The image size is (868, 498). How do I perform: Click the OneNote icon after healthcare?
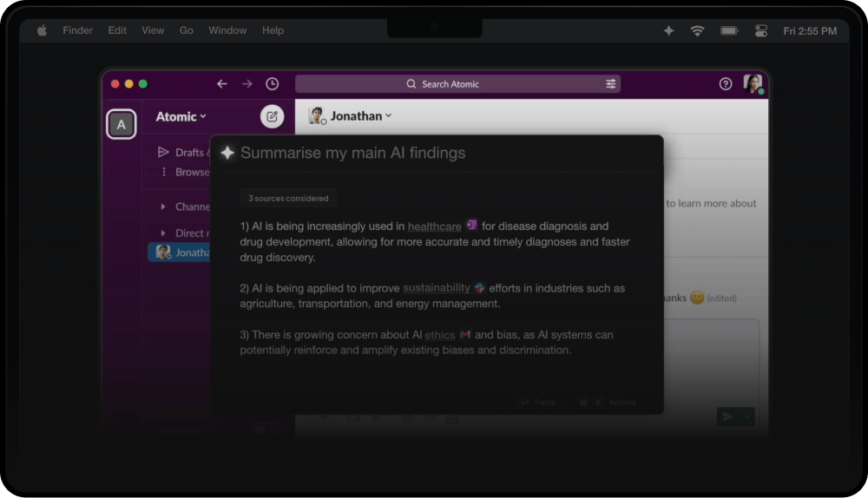[x=471, y=225]
